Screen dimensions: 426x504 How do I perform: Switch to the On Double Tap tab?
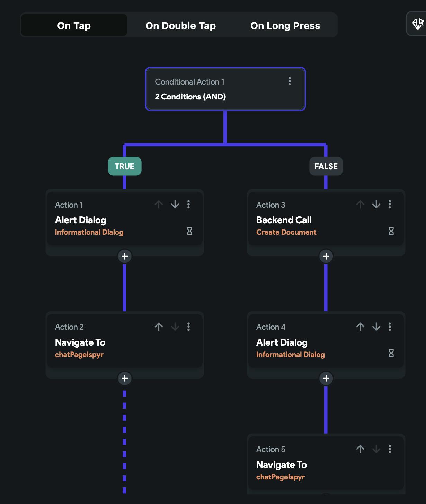(180, 25)
